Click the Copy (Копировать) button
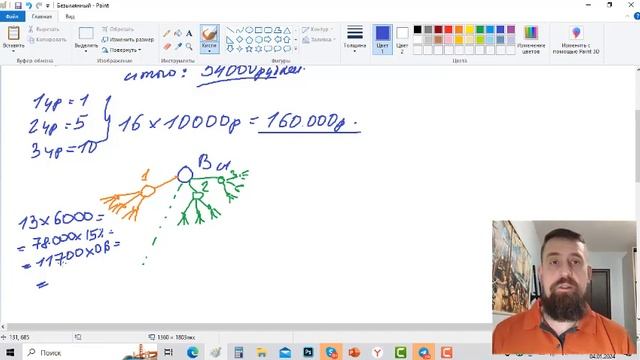This screenshot has height=360, width=640. [47, 40]
